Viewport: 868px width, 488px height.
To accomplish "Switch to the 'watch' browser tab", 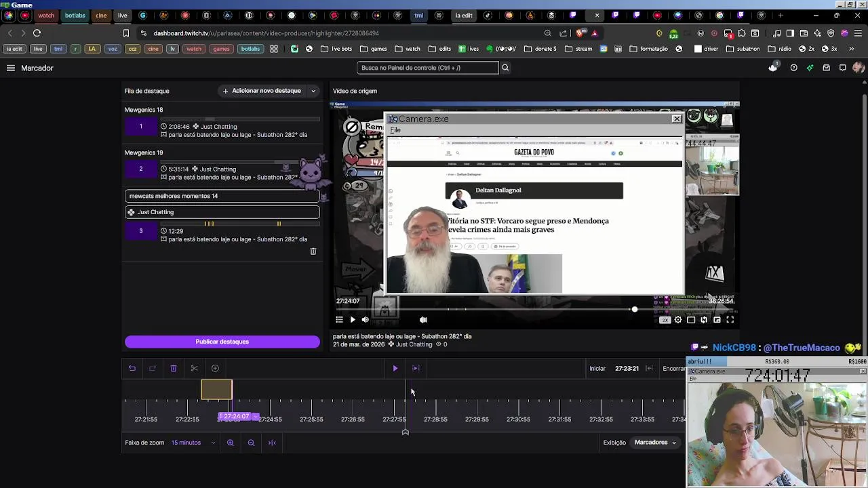I will 46,16.
